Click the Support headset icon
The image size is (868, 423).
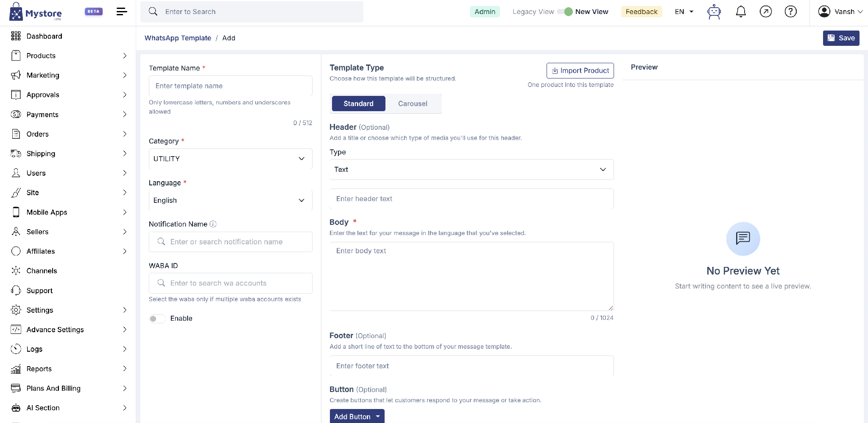click(x=16, y=291)
